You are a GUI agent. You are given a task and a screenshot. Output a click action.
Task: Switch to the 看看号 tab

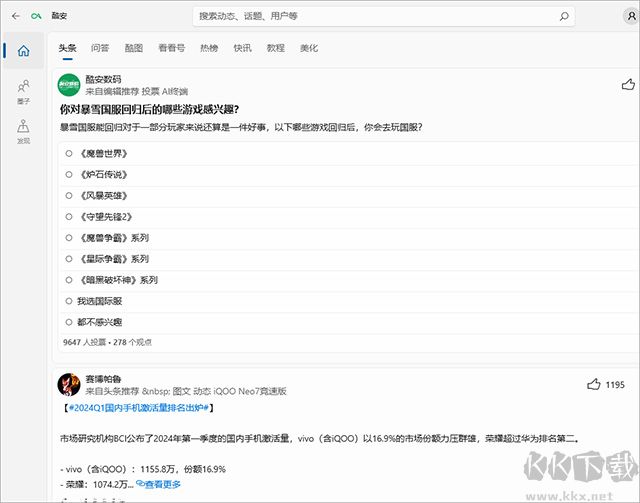point(171,48)
